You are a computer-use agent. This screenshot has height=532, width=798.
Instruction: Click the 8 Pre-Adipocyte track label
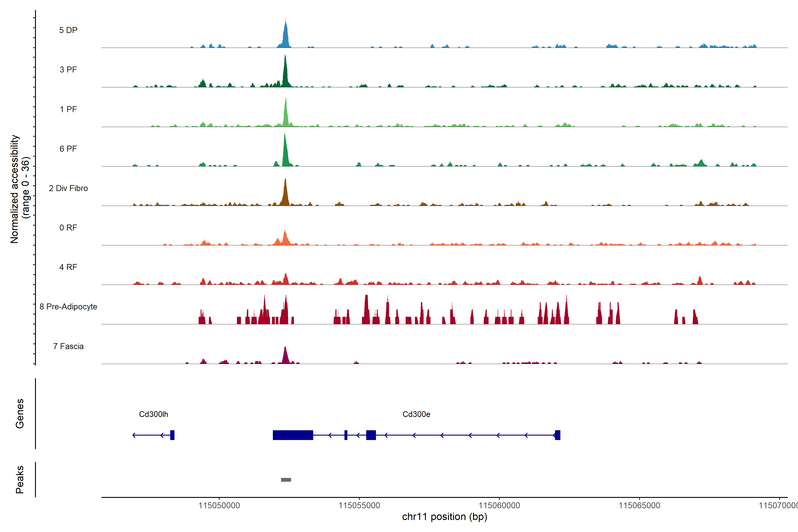pos(68,307)
